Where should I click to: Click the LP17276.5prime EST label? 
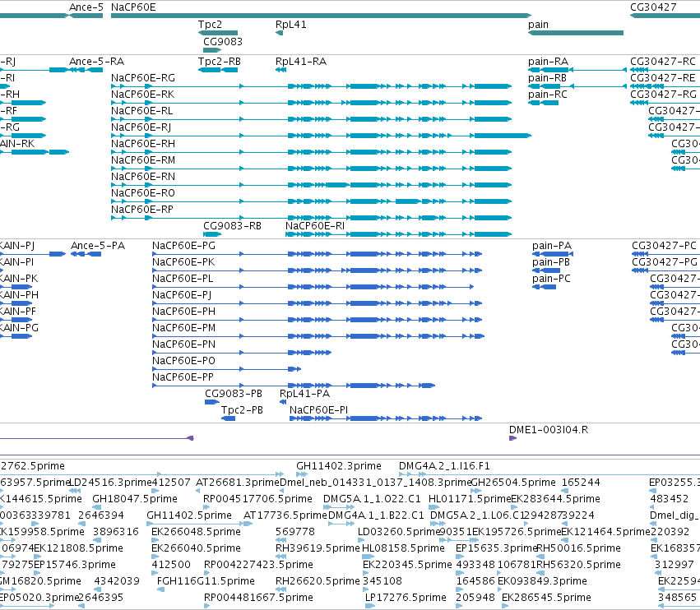(406, 598)
